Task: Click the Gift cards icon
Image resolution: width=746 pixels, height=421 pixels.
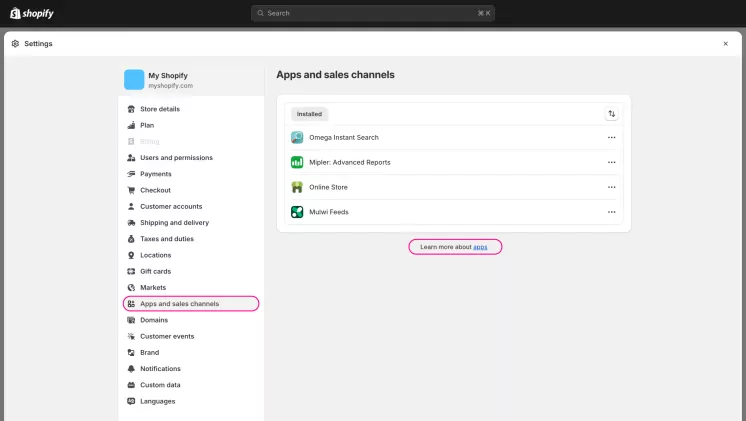Action: (131, 271)
